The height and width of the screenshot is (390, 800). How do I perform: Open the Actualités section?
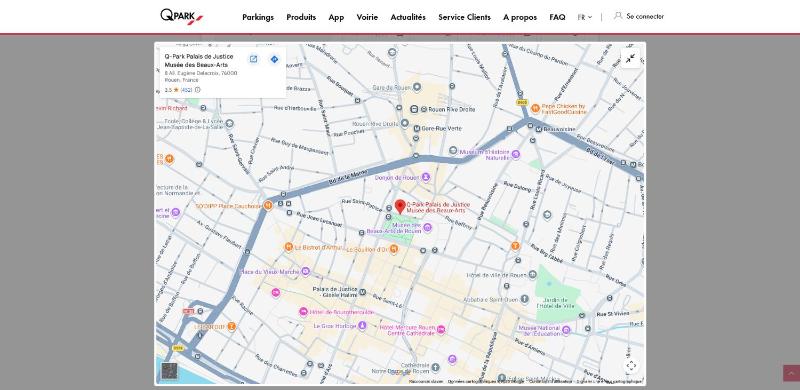pos(408,17)
